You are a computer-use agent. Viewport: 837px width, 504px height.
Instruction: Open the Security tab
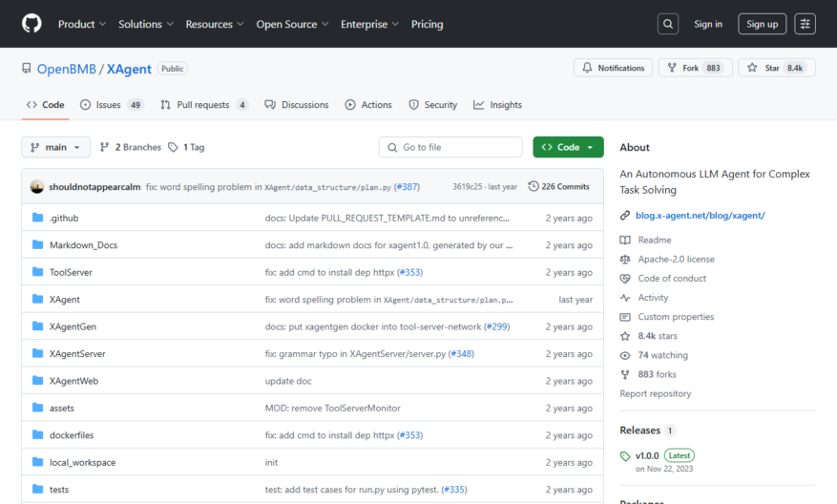433,105
